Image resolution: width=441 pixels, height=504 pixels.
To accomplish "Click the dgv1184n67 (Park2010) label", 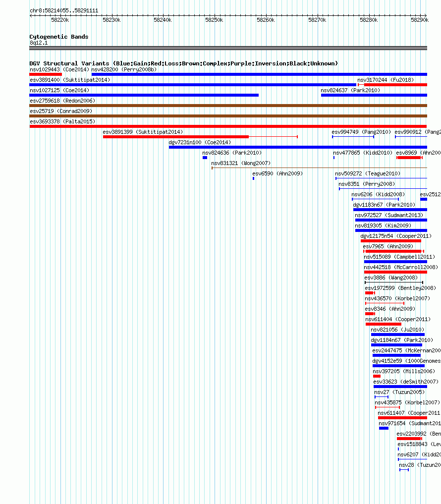I will click(x=402, y=340).
